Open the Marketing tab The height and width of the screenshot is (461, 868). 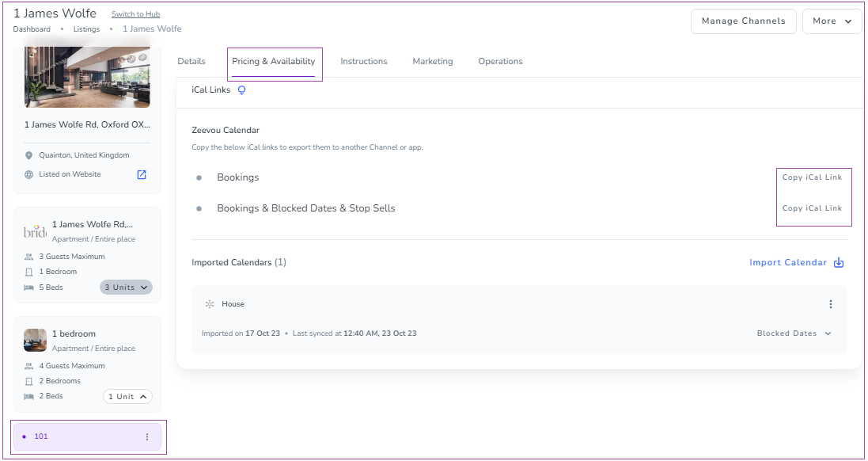point(433,62)
